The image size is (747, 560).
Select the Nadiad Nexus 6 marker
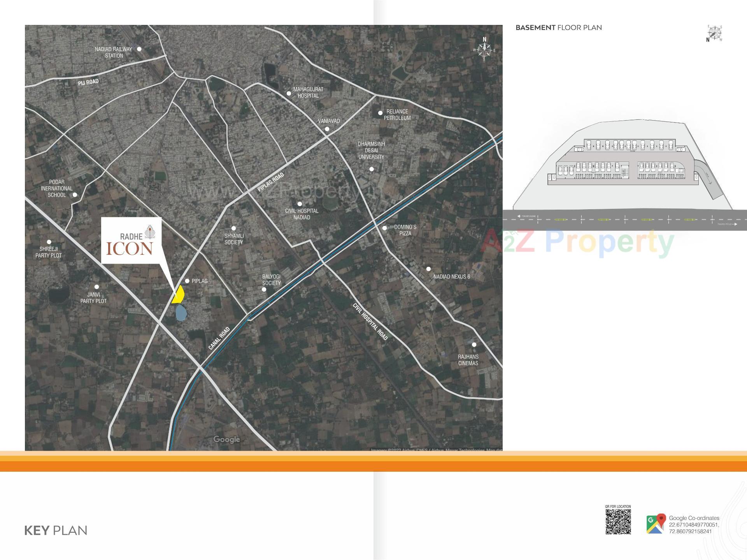click(x=428, y=268)
